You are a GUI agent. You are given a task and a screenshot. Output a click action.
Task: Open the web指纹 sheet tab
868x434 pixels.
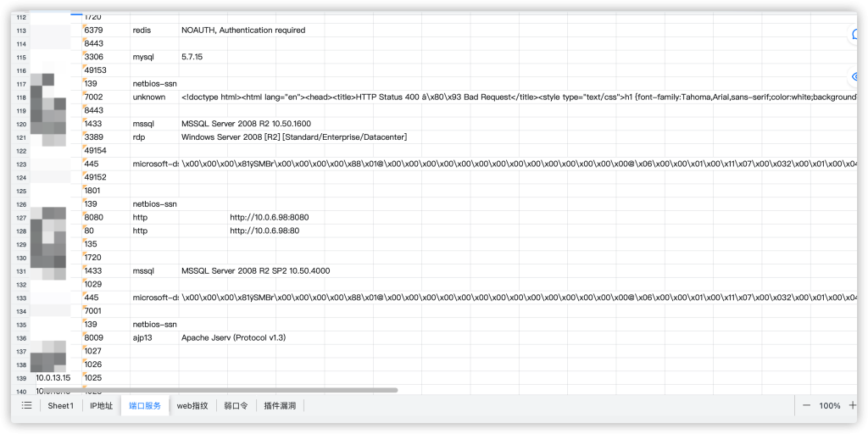click(192, 405)
